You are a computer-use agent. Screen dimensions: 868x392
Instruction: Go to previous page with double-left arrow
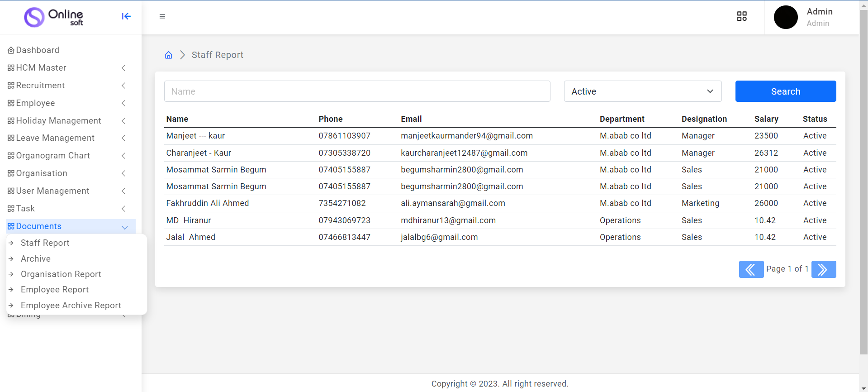click(x=751, y=269)
